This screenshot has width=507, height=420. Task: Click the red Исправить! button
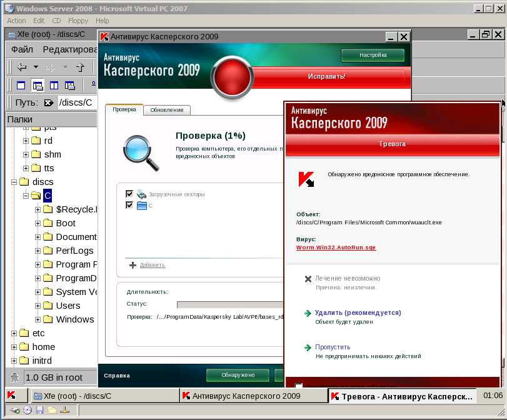pyautogui.click(x=326, y=76)
